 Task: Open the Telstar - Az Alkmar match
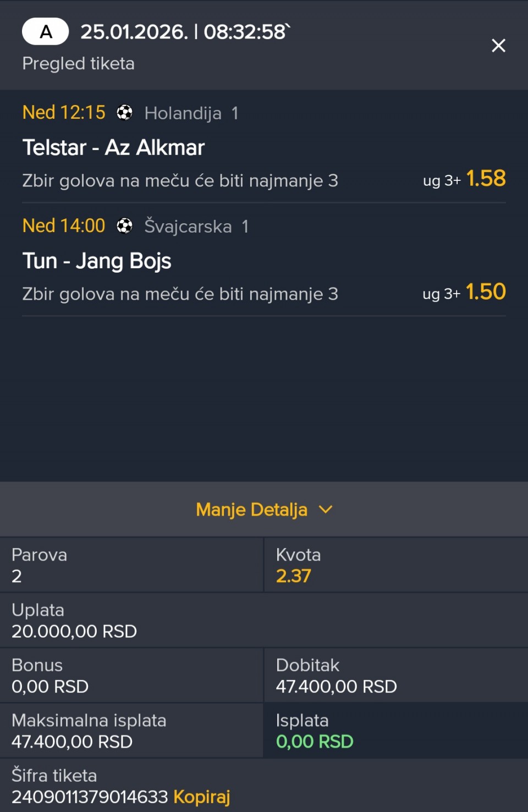point(113,147)
